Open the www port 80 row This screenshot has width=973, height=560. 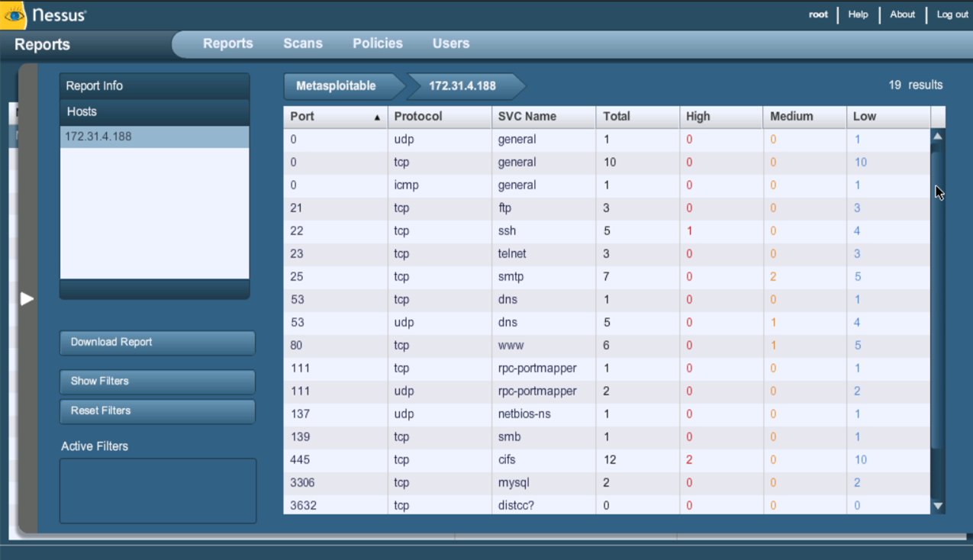pyautogui.click(x=607, y=346)
